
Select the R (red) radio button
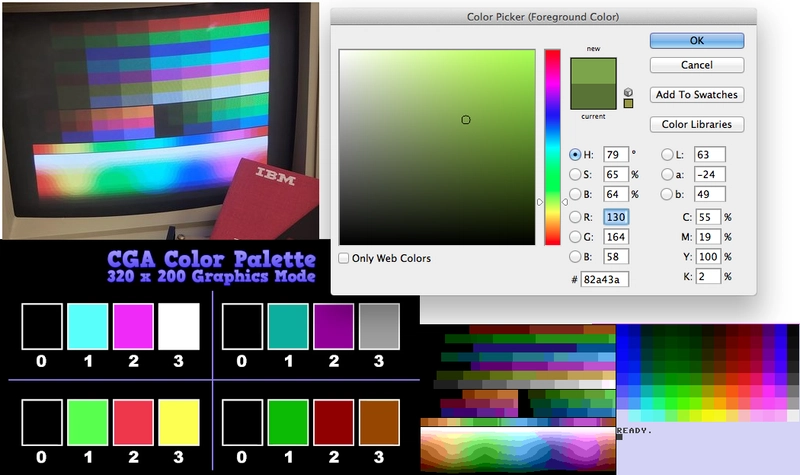click(x=575, y=217)
